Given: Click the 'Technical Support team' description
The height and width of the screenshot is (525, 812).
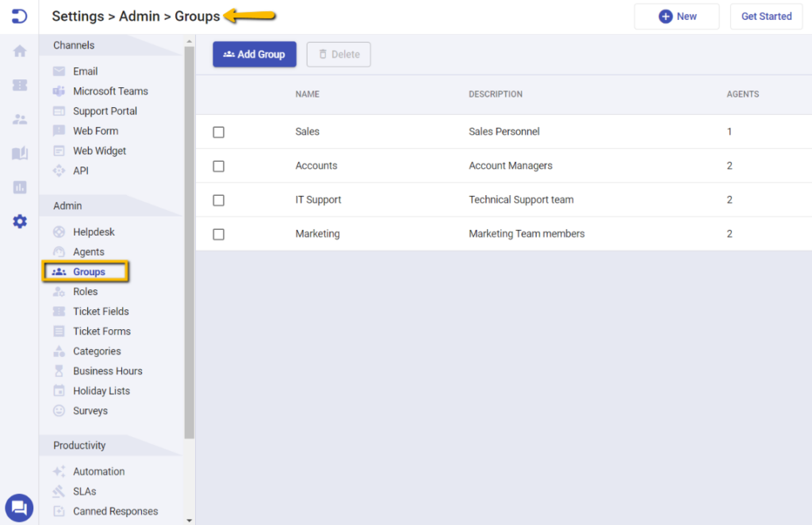Looking at the screenshot, I should 521,200.
